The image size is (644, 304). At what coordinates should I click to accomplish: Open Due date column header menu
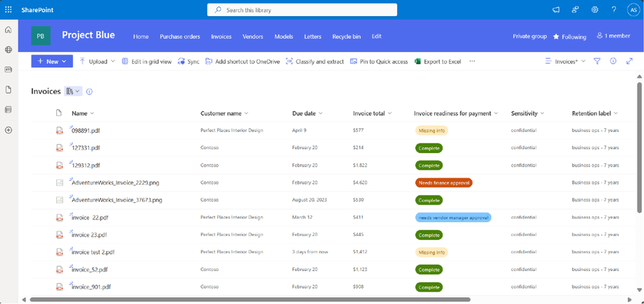307,113
